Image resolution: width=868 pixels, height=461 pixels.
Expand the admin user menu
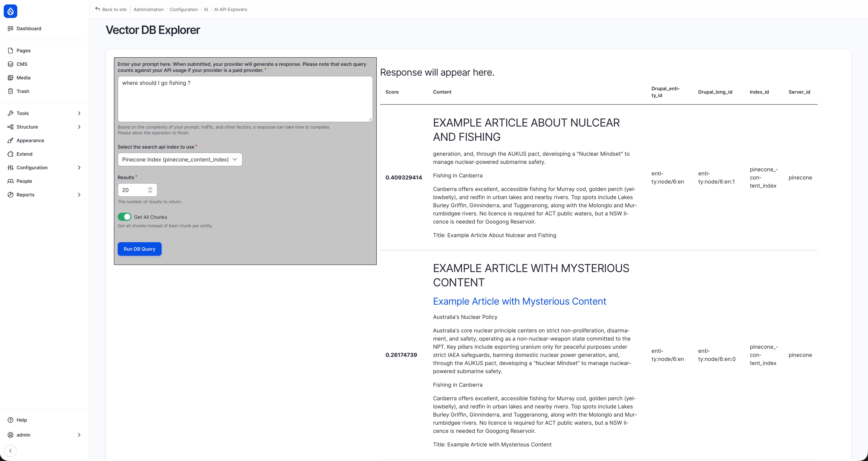click(x=79, y=435)
